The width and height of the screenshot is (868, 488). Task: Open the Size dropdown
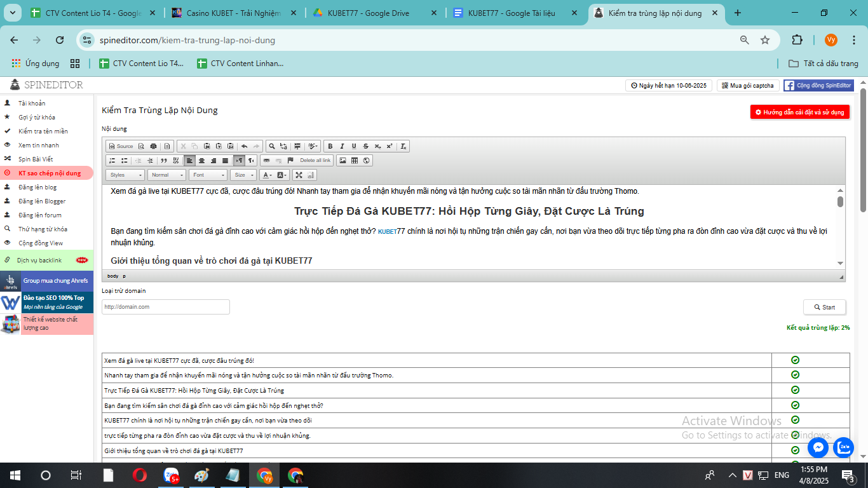(x=243, y=175)
